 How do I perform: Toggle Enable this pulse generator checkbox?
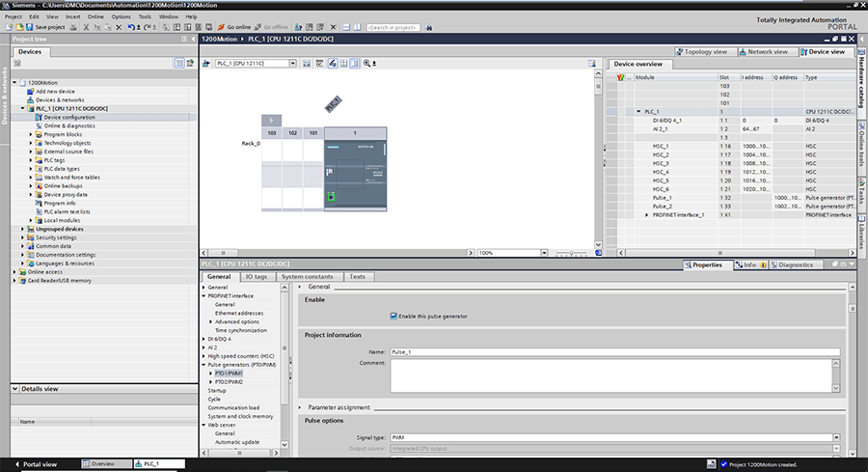[x=393, y=317]
